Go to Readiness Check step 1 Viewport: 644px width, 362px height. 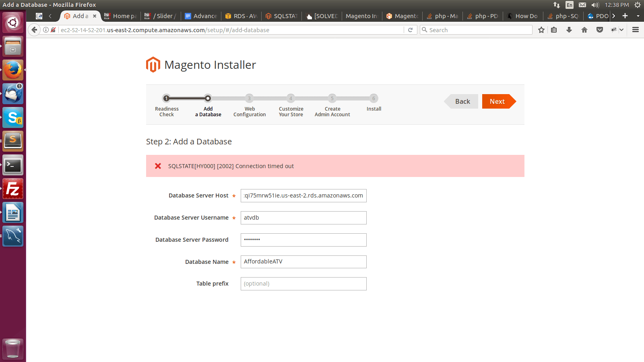pos(166,98)
